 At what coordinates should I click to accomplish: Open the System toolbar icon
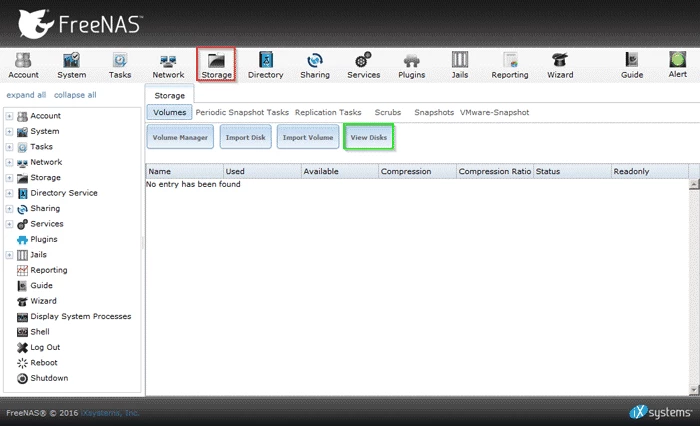(71, 65)
